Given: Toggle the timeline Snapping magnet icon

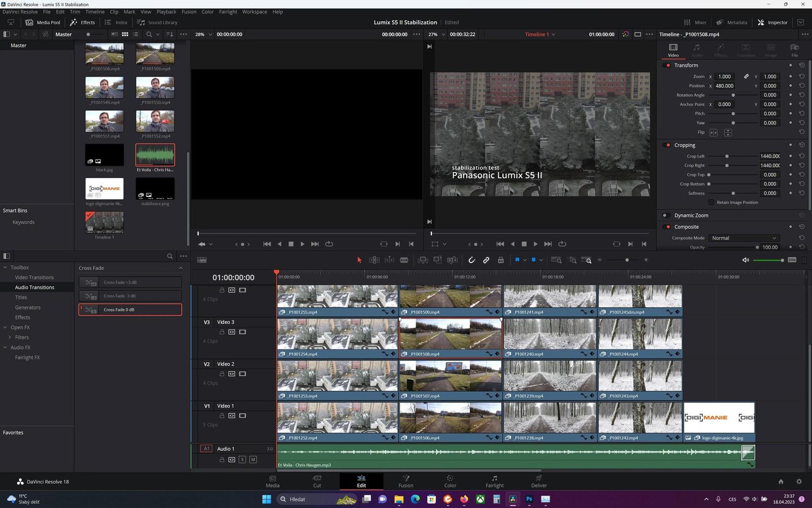Looking at the screenshot, I should (x=471, y=260).
